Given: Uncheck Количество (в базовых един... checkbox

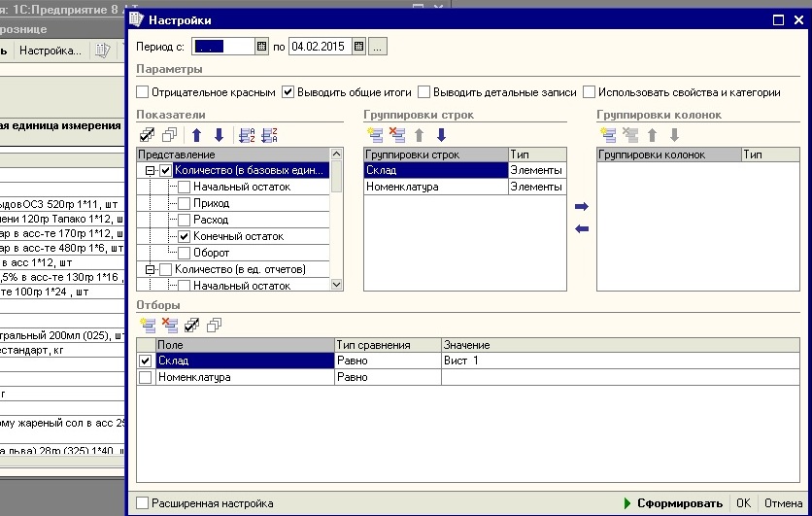Looking at the screenshot, I should pyautogui.click(x=166, y=170).
